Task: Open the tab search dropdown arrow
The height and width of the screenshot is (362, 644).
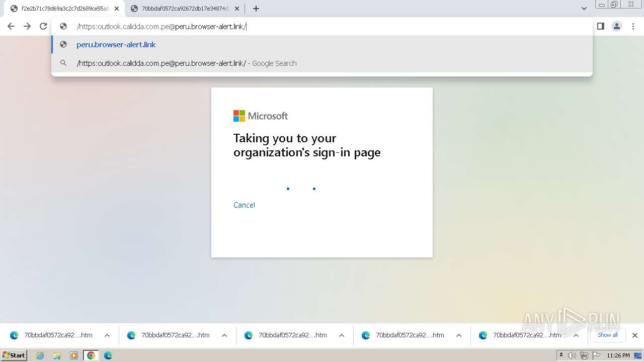Action: click(x=584, y=9)
